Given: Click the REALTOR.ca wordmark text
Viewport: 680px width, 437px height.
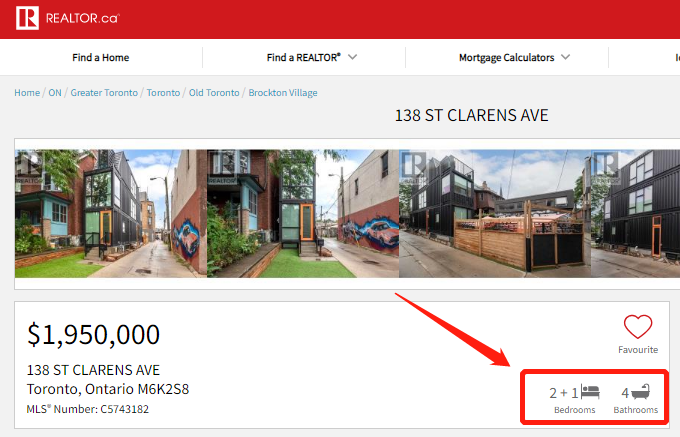Looking at the screenshot, I should [x=82, y=18].
